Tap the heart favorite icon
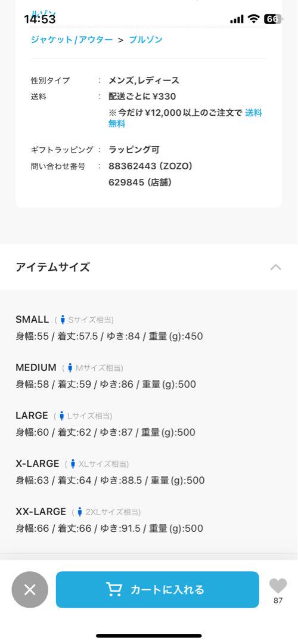The width and height of the screenshot is (298, 644). pos(278,586)
